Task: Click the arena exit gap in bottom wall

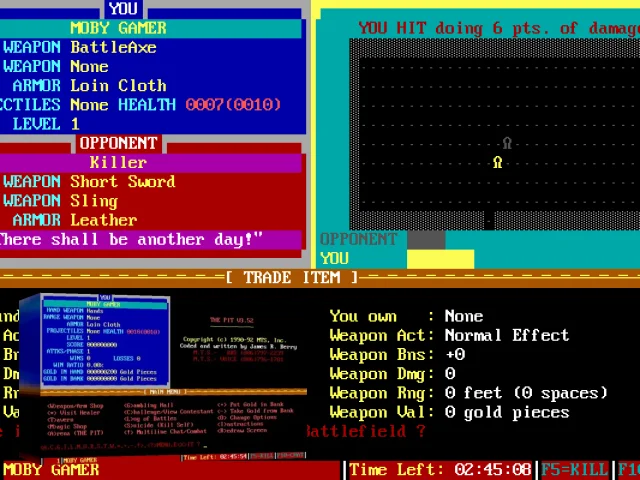Action: 489,220
